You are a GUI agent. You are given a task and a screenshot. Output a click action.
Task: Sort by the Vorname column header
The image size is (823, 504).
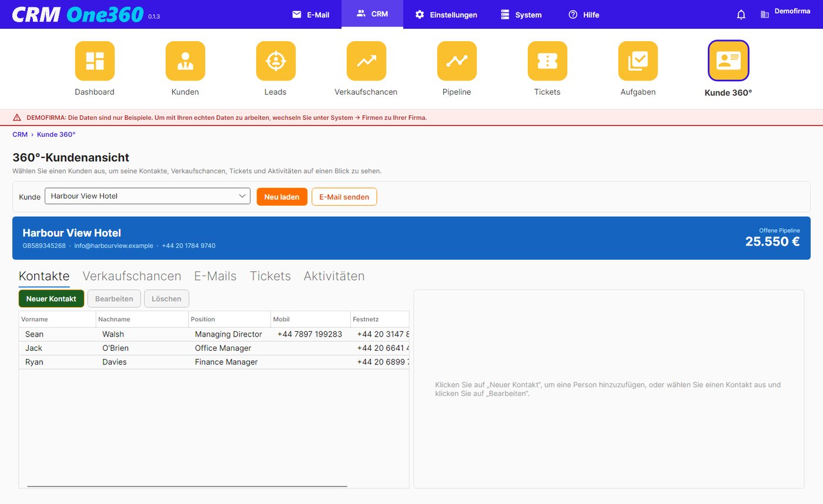pyautogui.click(x=58, y=319)
